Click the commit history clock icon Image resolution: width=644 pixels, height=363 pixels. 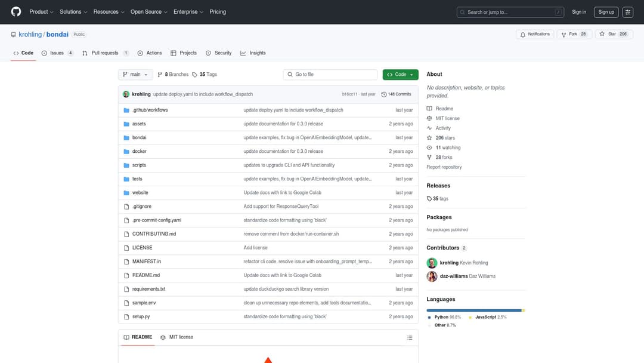383,94
